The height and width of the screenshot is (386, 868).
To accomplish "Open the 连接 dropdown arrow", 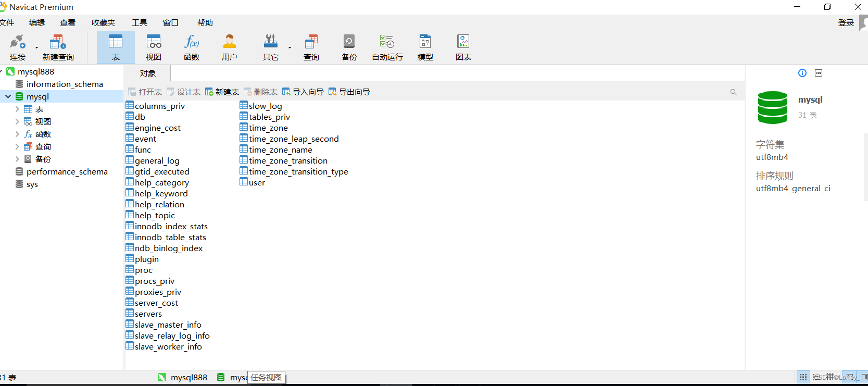I will coord(36,47).
